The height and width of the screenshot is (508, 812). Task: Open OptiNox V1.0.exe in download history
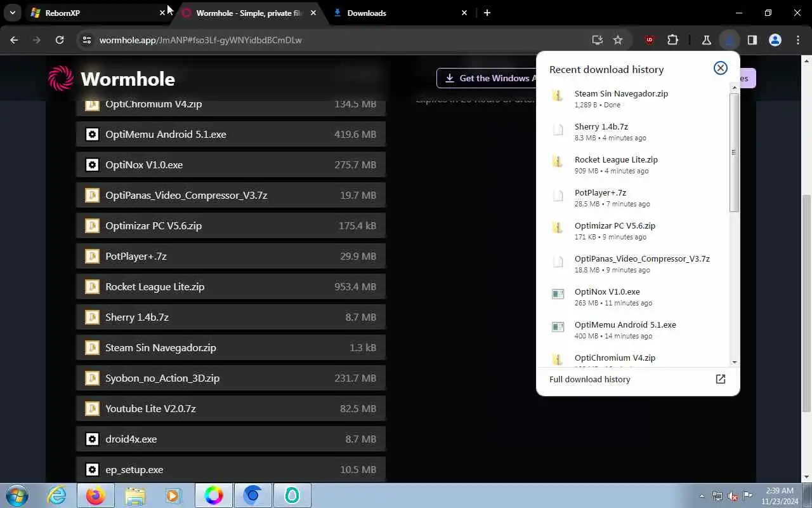point(634,297)
